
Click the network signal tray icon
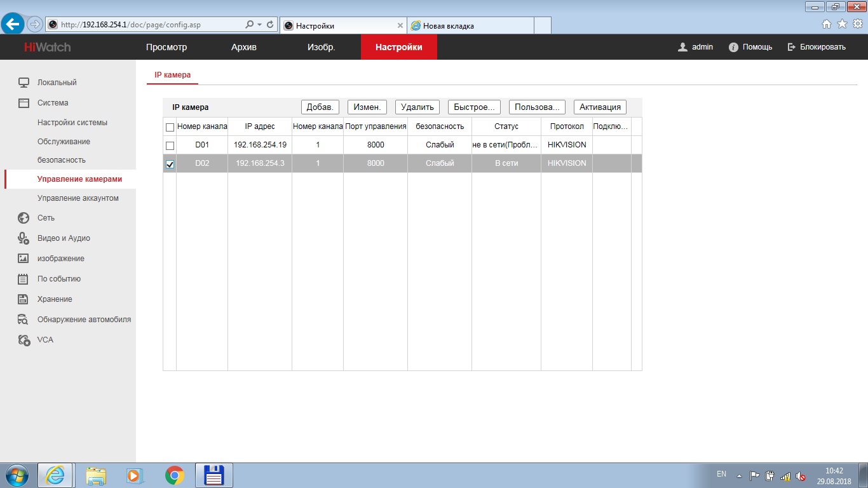click(x=786, y=476)
